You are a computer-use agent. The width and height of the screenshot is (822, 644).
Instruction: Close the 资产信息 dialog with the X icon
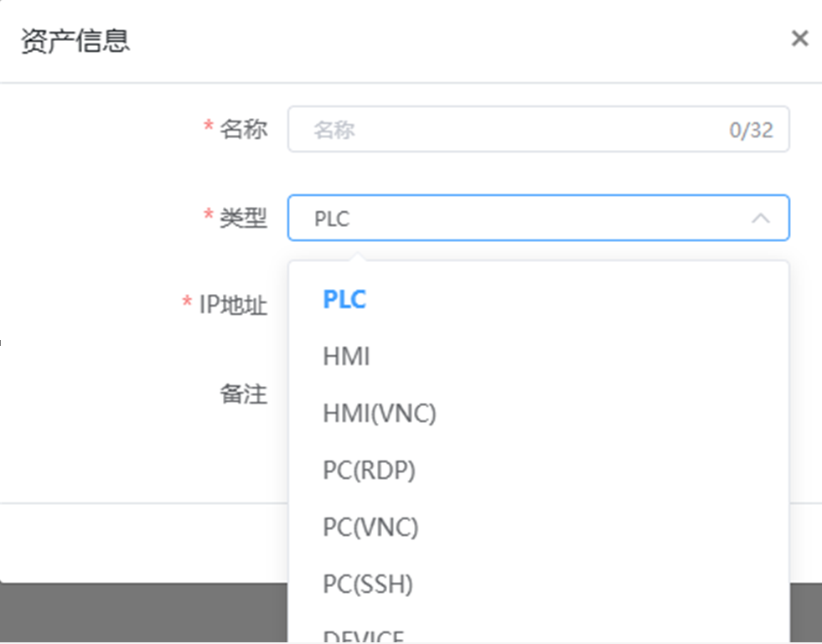[x=799, y=38]
